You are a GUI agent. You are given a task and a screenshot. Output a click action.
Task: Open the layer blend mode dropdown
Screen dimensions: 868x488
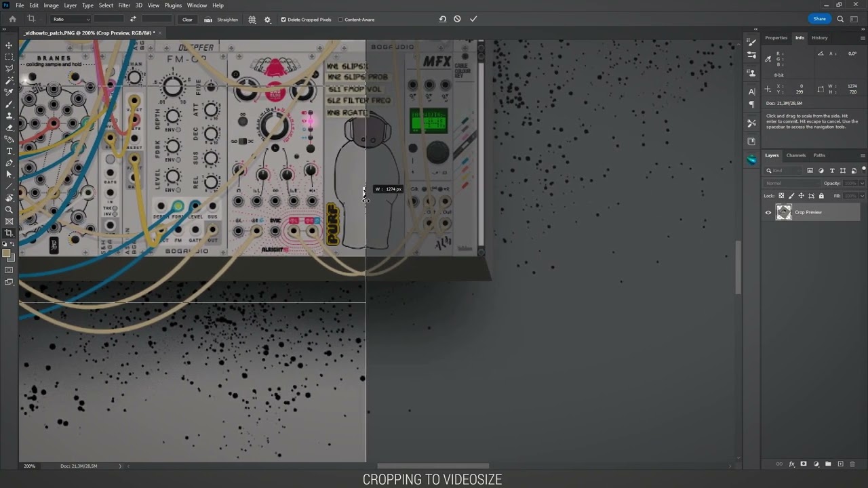(x=792, y=183)
